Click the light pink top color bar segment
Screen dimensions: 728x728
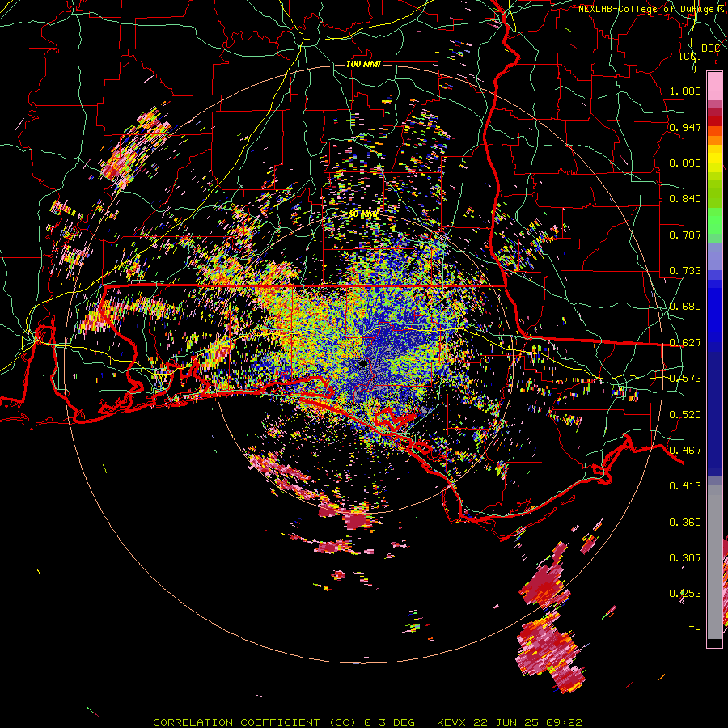[x=714, y=86]
